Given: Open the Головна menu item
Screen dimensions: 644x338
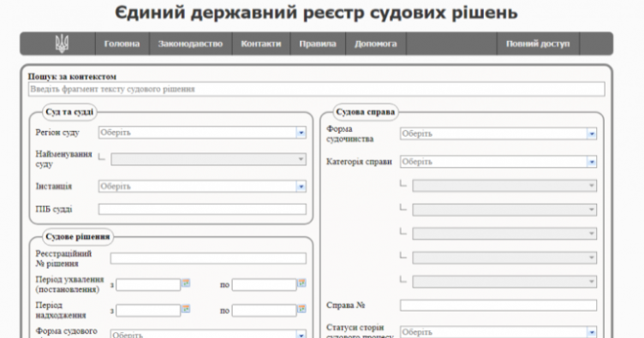Looking at the screenshot, I should [x=122, y=44].
